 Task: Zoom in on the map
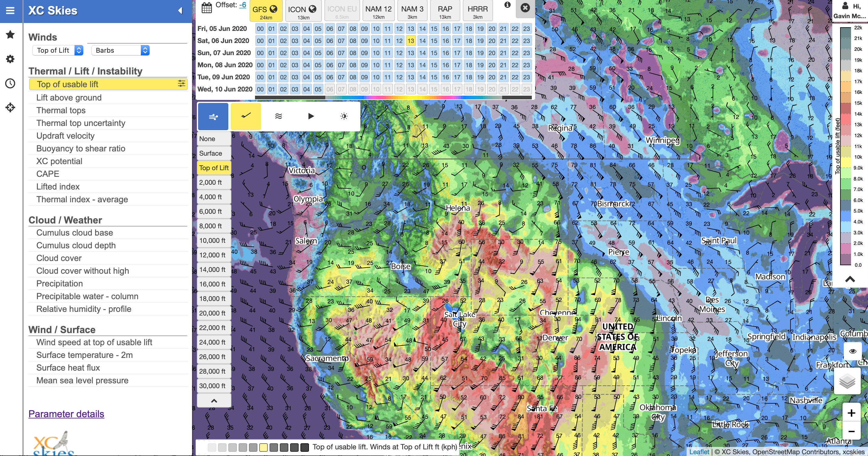(x=851, y=413)
